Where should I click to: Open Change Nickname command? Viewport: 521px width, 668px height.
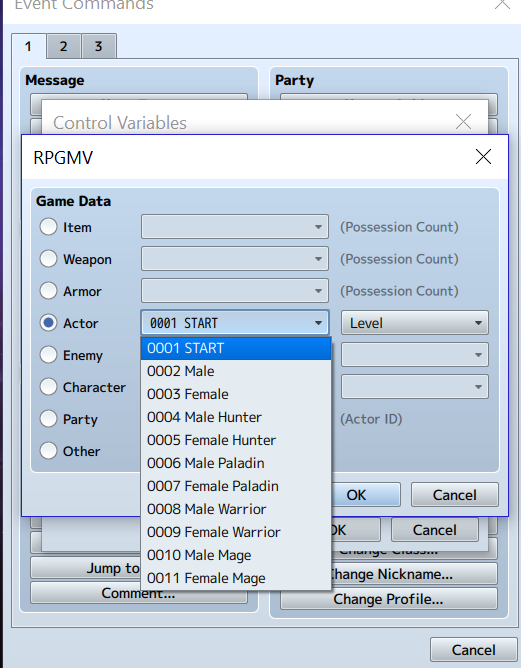(x=412, y=574)
